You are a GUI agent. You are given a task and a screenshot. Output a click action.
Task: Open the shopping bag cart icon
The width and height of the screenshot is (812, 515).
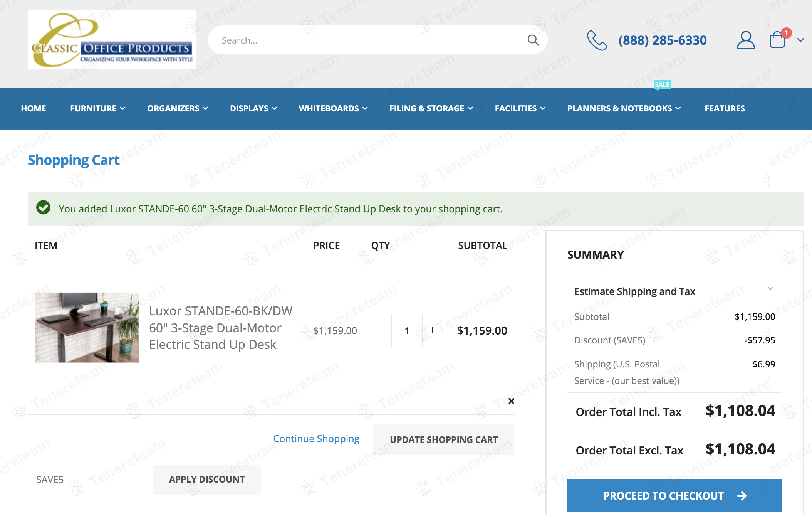(x=777, y=40)
